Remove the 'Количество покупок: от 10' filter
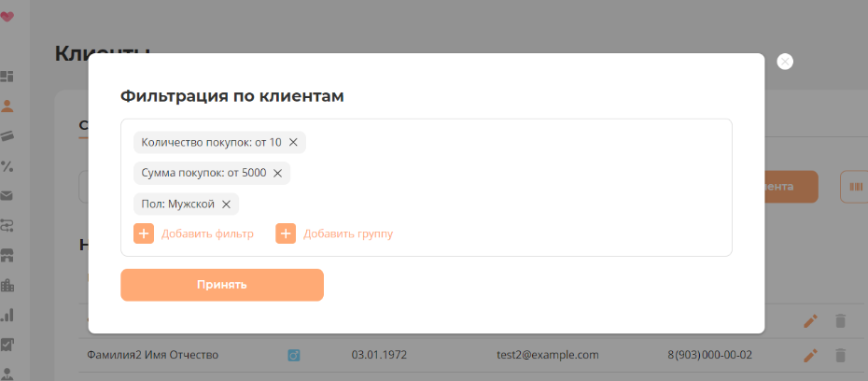Screen dimensions: 868x381 coord(293,142)
